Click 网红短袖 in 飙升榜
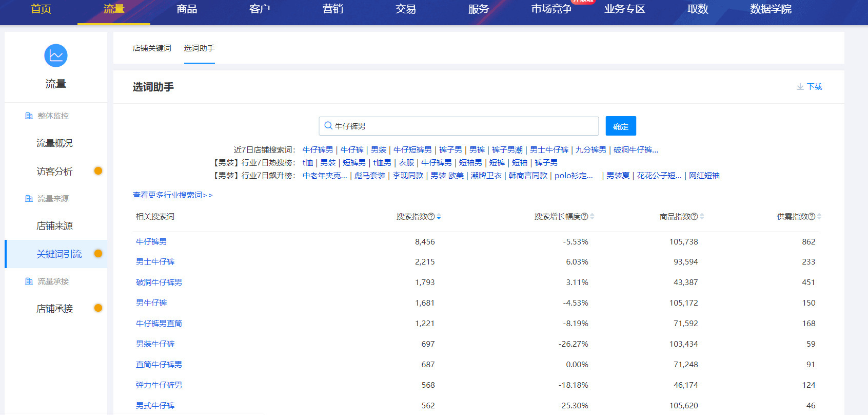Viewport: 868px width, 415px height. pyautogui.click(x=704, y=176)
